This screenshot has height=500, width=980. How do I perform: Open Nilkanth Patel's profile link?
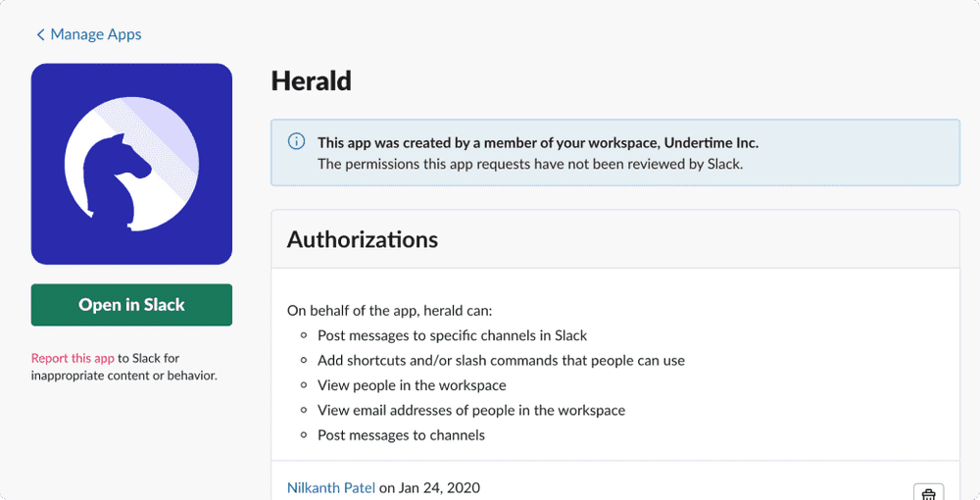pos(331,488)
